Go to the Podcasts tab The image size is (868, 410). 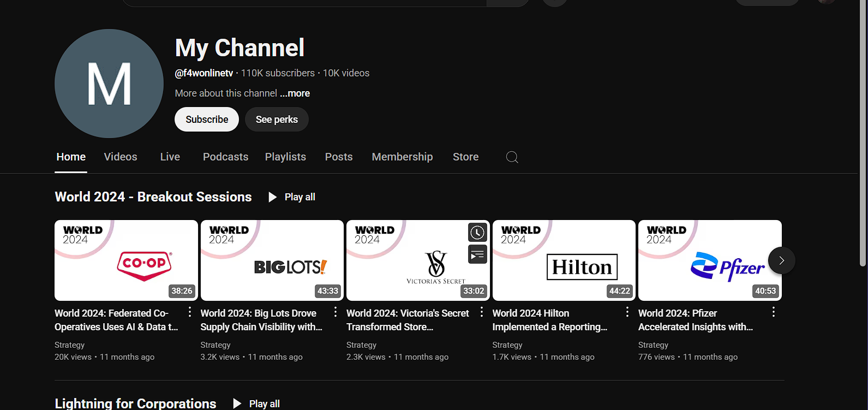coord(225,157)
